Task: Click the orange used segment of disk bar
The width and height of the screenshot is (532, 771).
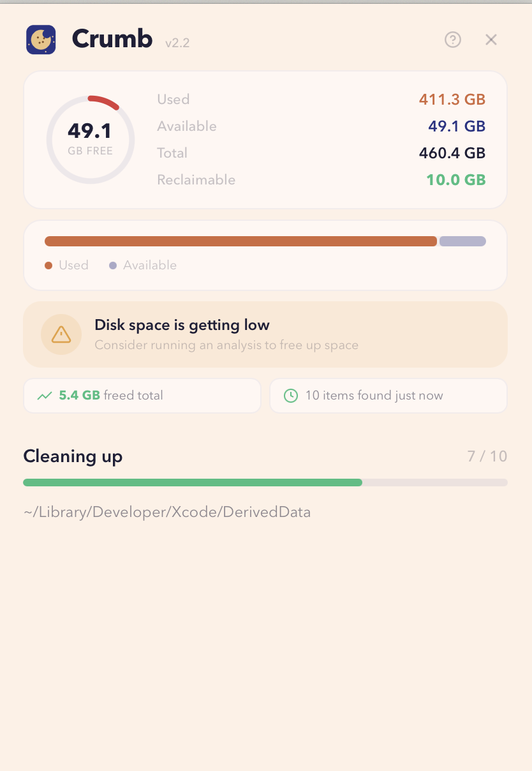Action: (x=240, y=241)
